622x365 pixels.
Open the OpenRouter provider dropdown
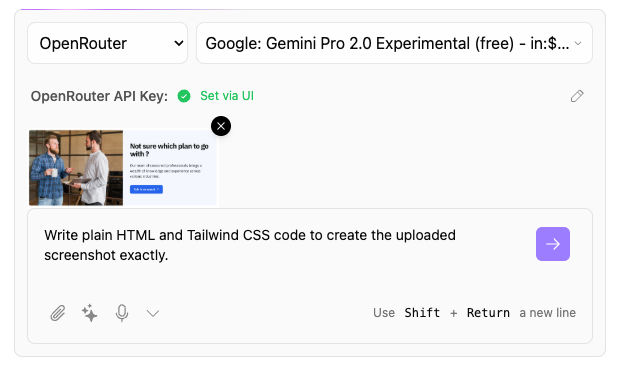[108, 43]
